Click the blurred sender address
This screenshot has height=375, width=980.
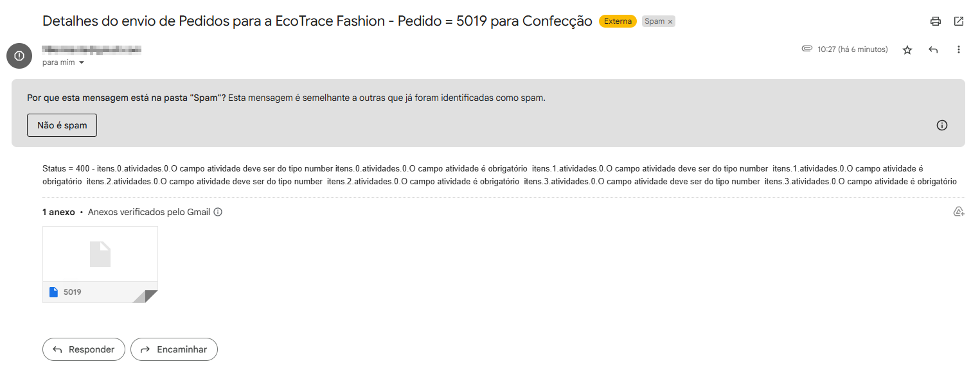[x=91, y=49]
